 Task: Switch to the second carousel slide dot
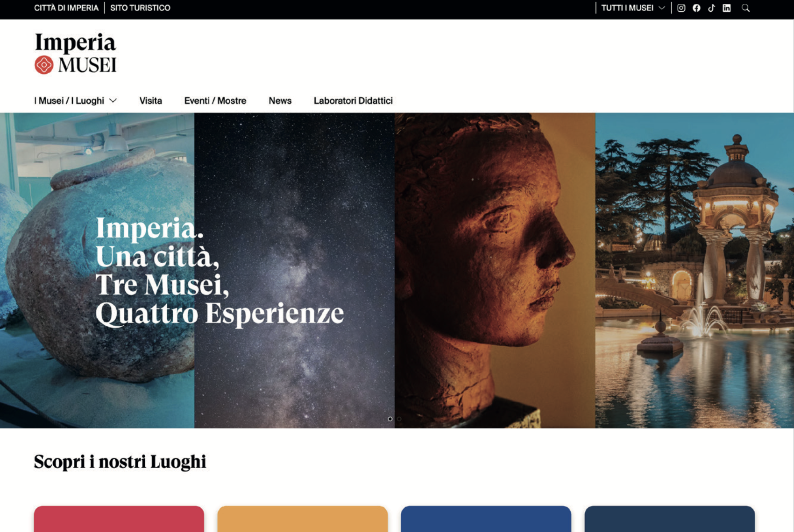[x=399, y=419]
